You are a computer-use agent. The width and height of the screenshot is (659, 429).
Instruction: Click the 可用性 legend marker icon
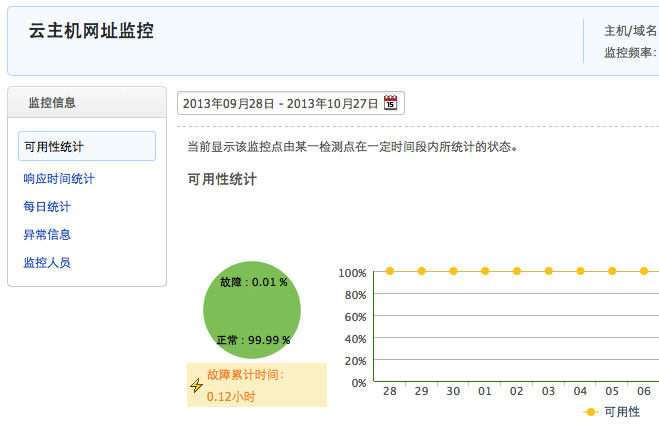[591, 411]
